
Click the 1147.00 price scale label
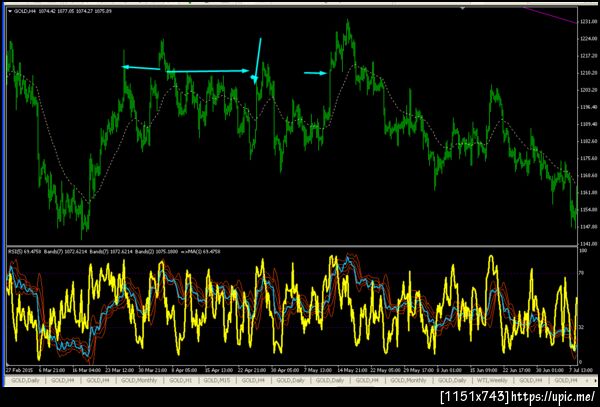click(x=587, y=227)
